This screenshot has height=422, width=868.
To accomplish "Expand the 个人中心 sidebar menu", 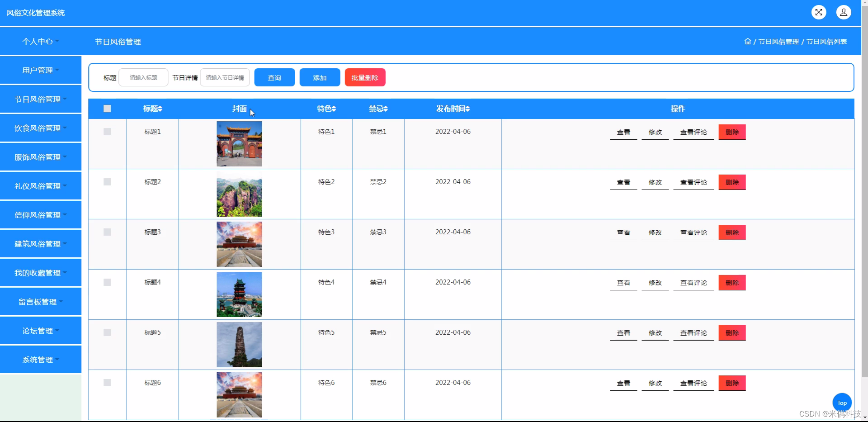I will click(41, 41).
